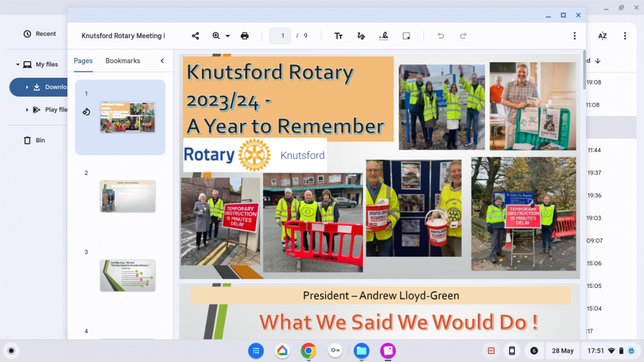644x362 pixels.
Task: Open the blue apps grid shelf icon
Action: (x=256, y=351)
